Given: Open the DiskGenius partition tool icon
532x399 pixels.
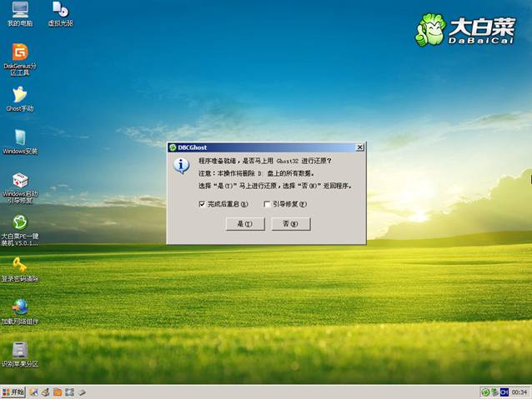Looking at the screenshot, I should click(19, 52).
